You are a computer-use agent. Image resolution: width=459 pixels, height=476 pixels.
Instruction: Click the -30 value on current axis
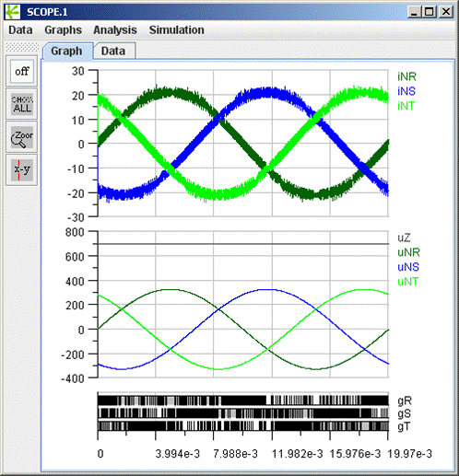(x=76, y=218)
